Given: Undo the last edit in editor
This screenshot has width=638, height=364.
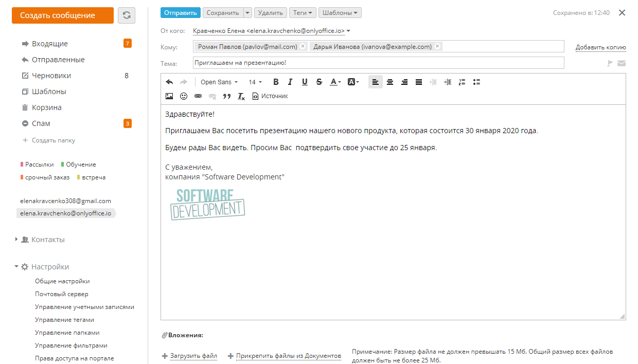Looking at the screenshot, I should (x=169, y=82).
